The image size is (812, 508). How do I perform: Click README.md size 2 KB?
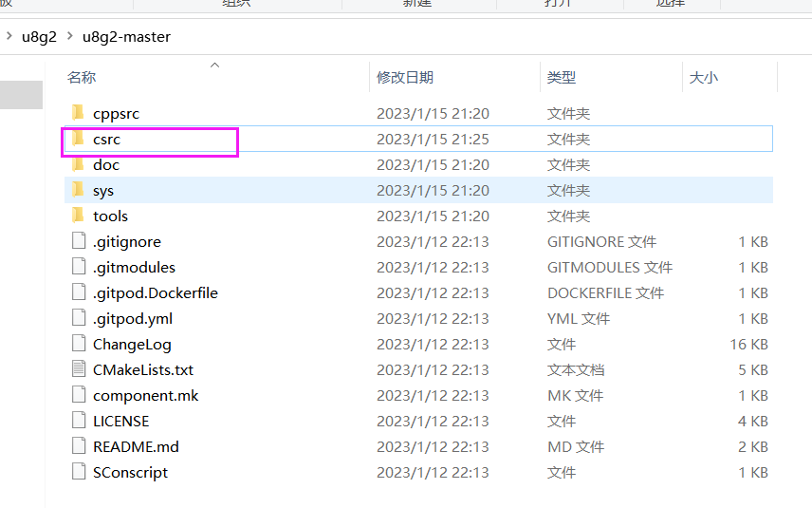(x=753, y=447)
